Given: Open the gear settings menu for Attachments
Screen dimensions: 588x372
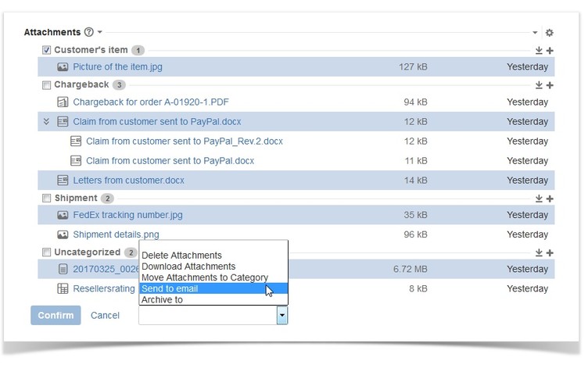Looking at the screenshot, I should coord(549,33).
